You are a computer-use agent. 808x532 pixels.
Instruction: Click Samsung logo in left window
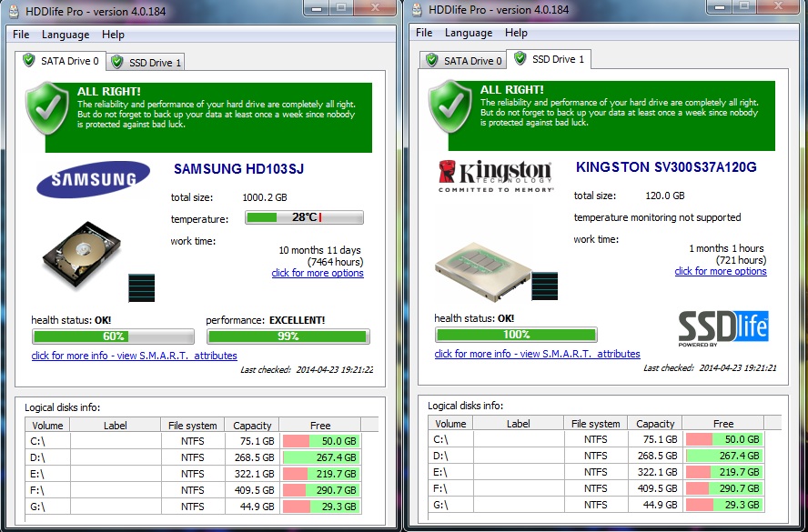(x=94, y=179)
